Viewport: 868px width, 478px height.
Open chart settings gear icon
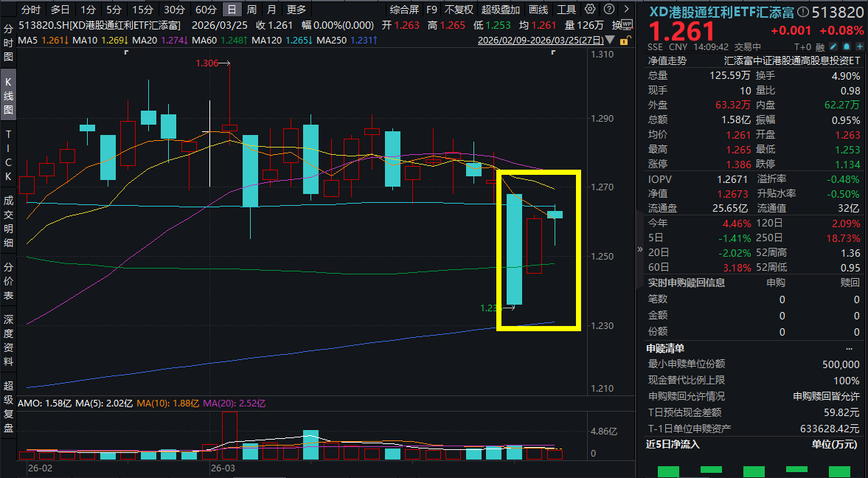pos(589,10)
